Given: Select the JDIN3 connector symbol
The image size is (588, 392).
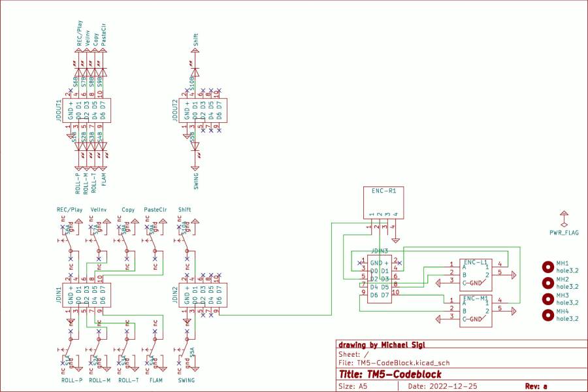Looking at the screenshot, I should [380, 279].
